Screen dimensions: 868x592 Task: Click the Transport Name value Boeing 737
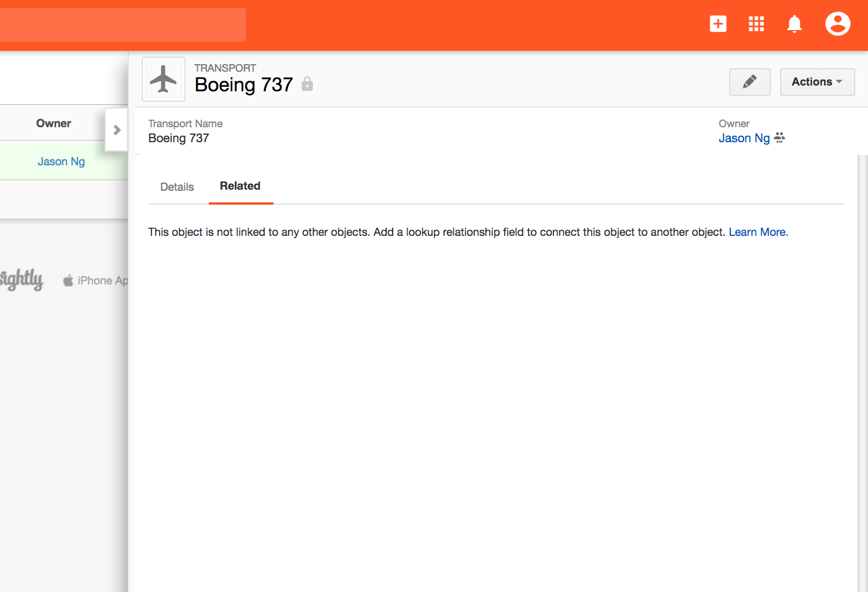click(x=179, y=138)
